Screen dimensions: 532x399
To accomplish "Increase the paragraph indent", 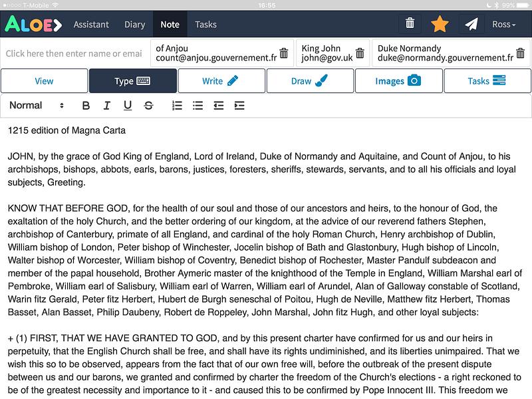I will tap(239, 106).
